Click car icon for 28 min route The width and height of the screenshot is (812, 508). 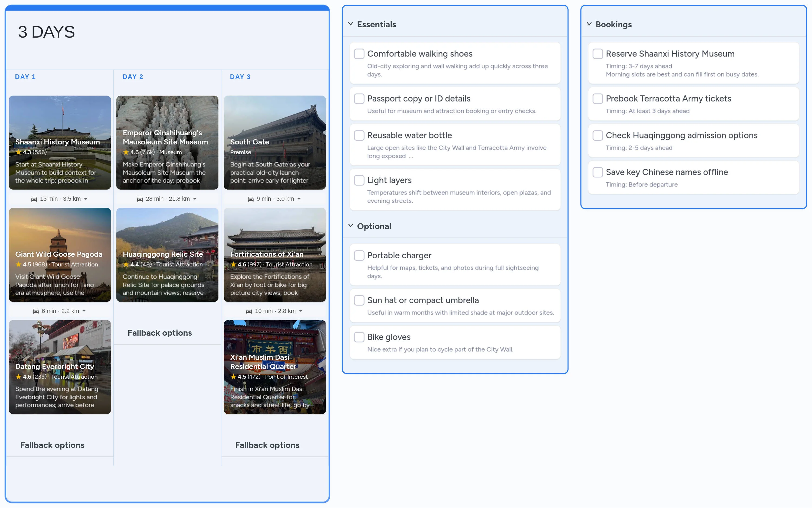click(x=140, y=199)
